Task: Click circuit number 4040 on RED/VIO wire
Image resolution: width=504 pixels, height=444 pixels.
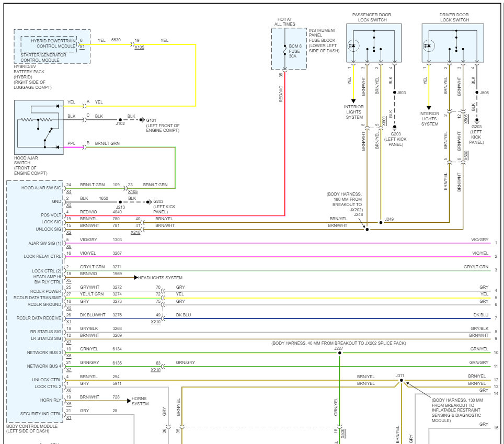Action: [117, 212]
